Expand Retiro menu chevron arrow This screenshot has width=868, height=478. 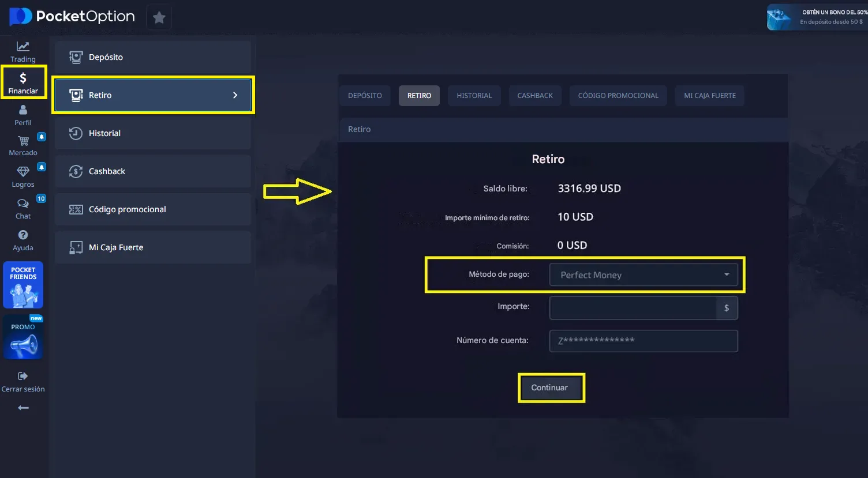click(x=235, y=95)
